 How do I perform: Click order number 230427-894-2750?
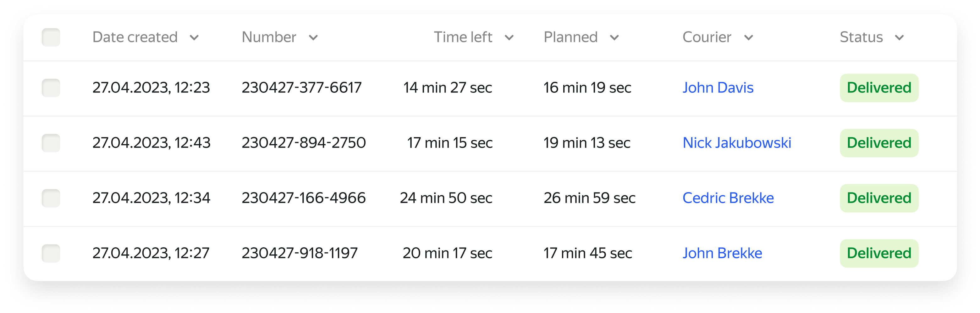pos(304,143)
